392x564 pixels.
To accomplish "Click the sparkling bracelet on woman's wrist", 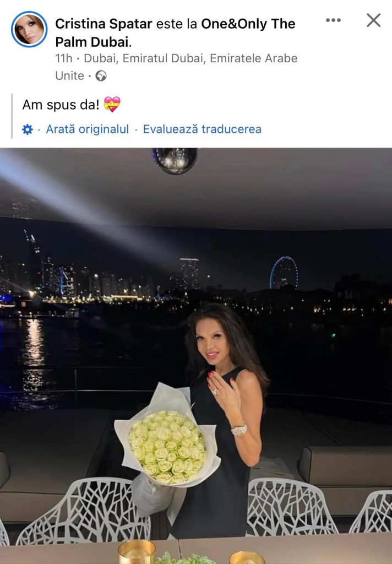I will pos(239,430).
